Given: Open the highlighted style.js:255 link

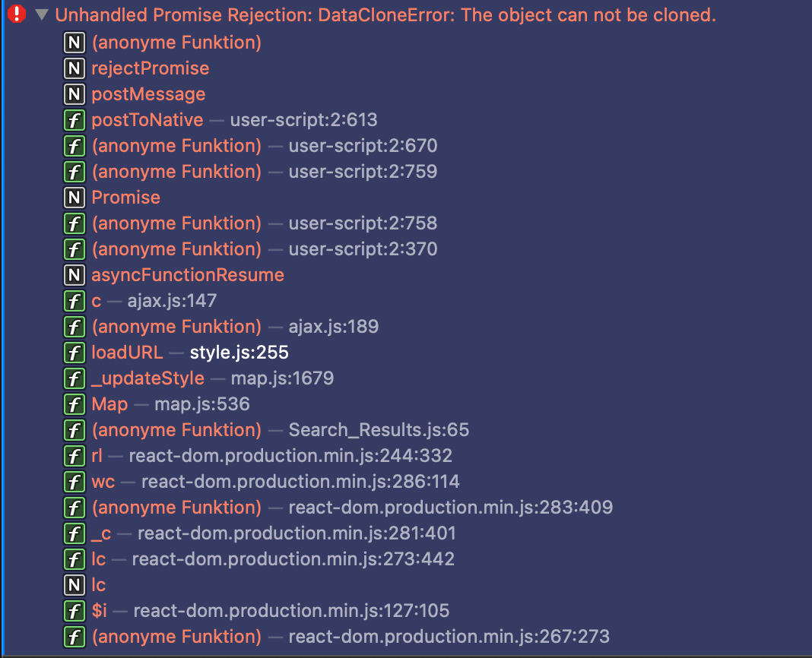Looking at the screenshot, I should (239, 353).
